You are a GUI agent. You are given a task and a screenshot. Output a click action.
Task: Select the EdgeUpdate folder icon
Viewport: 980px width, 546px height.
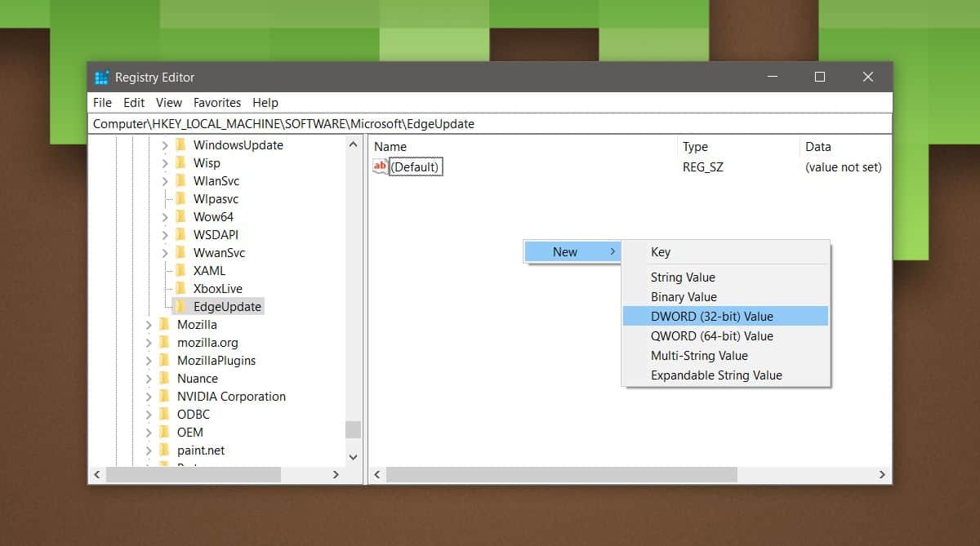180,307
